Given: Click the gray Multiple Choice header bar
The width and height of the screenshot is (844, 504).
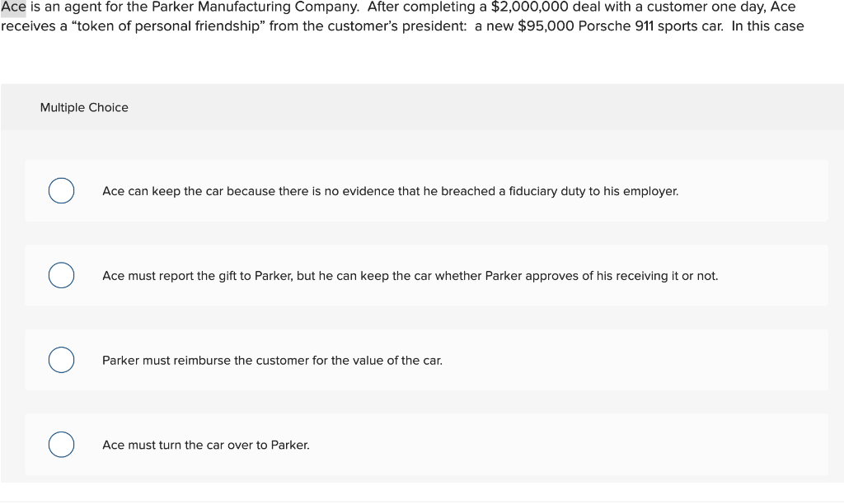Looking at the screenshot, I should [422, 107].
